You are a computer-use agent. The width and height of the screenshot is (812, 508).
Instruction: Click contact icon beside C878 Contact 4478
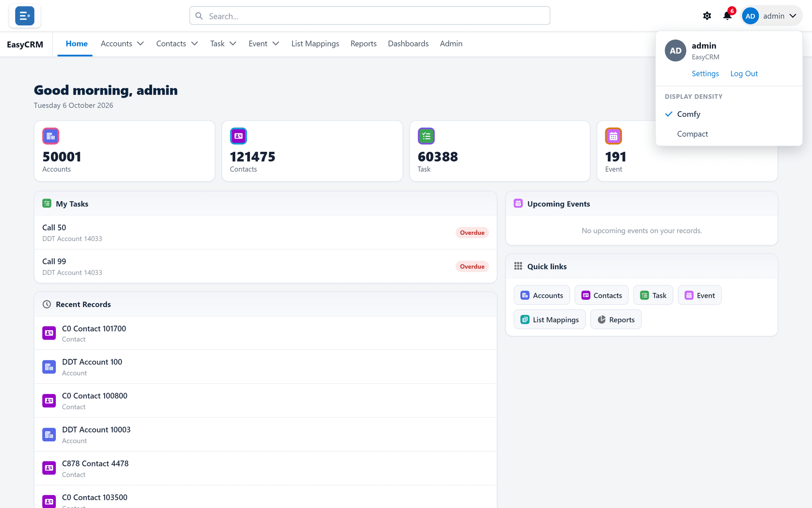point(49,468)
